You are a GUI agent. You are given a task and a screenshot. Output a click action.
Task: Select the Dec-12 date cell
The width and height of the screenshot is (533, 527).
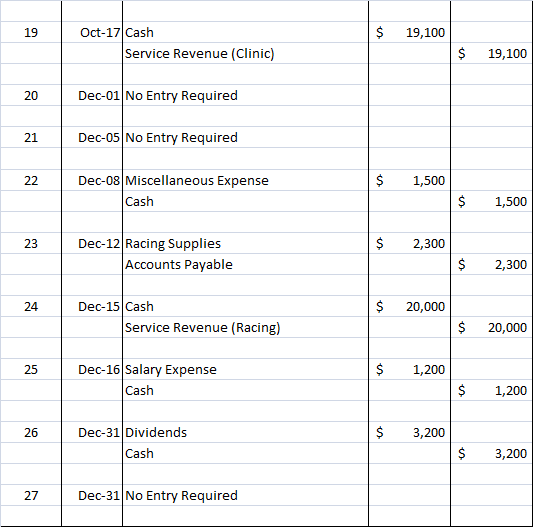pos(92,243)
